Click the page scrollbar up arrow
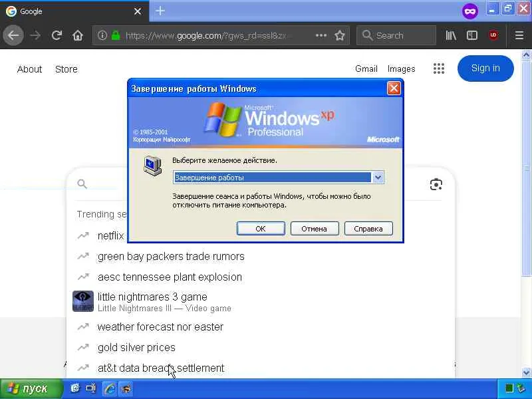Viewport: 532px width, 399px height. pyautogui.click(x=526, y=55)
